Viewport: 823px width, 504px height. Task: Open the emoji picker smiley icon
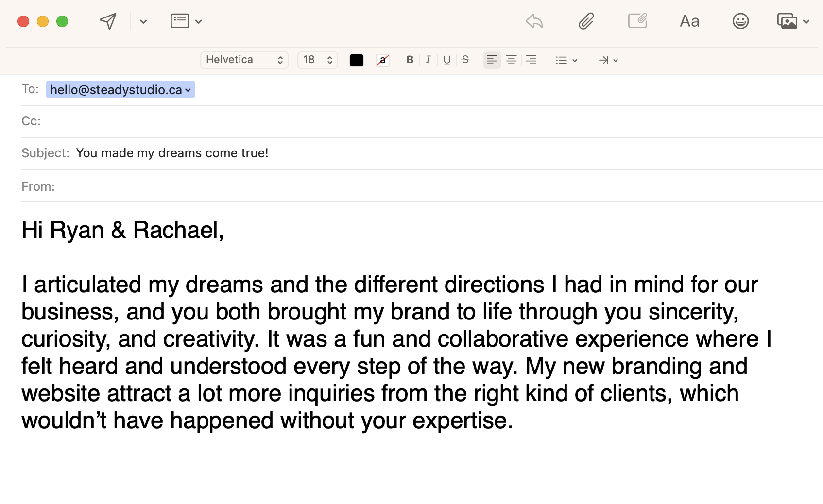coord(740,21)
